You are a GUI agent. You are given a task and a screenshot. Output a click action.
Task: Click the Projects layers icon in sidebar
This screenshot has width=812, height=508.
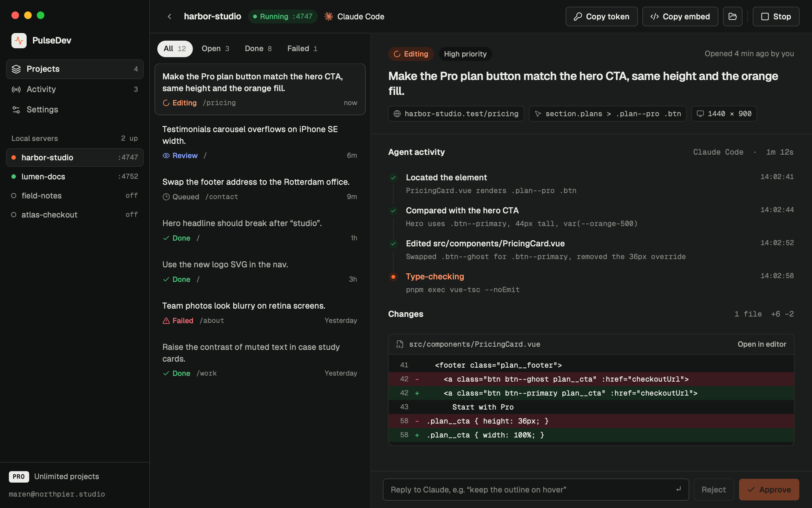pos(16,69)
